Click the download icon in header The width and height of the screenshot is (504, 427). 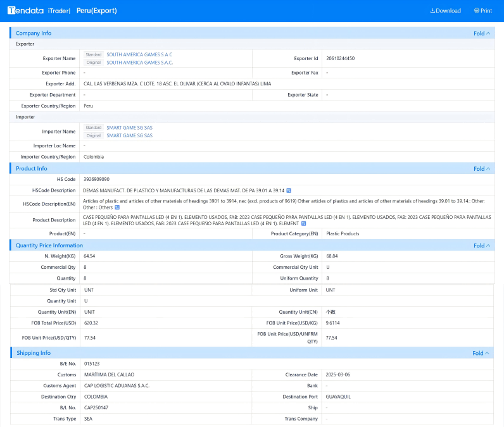(x=432, y=11)
